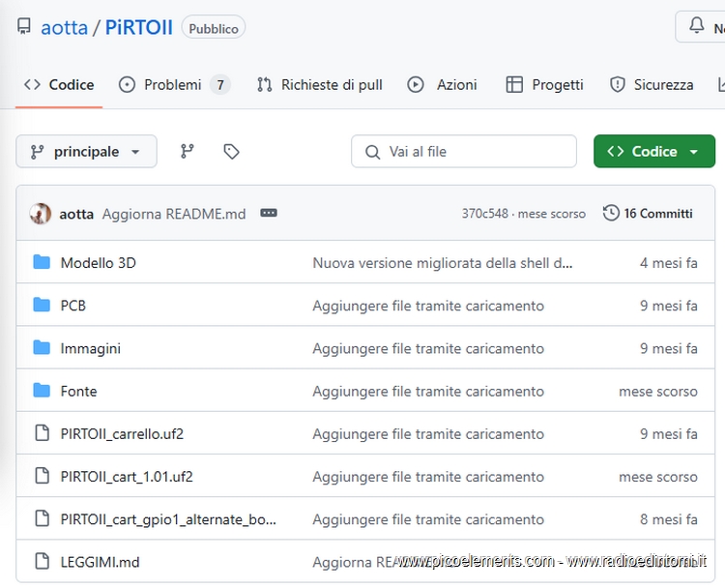Open the PCB folder
The height and width of the screenshot is (588, 725).
pos(73,306)
